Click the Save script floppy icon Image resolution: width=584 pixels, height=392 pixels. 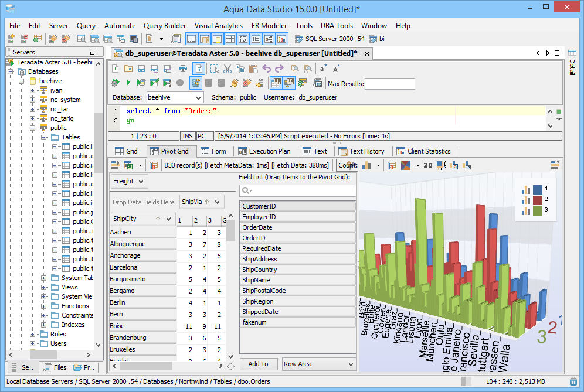pyautogui.click(x=141, y=69)
